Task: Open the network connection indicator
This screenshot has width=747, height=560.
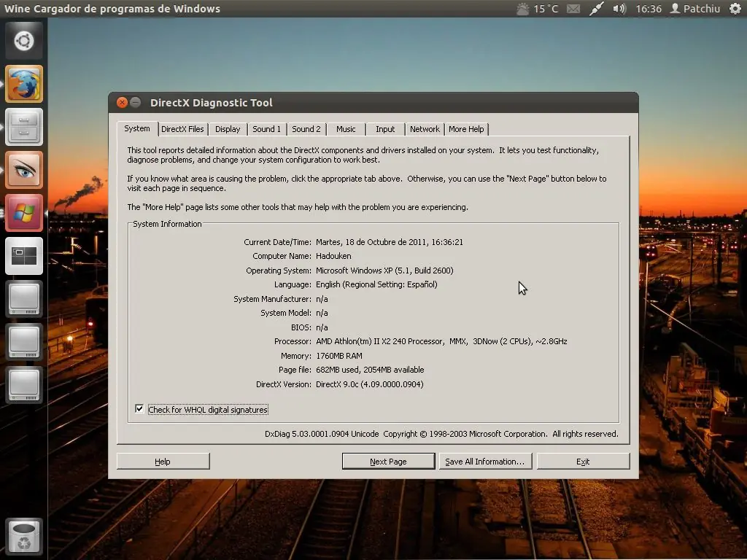Action: click(596, 9)
